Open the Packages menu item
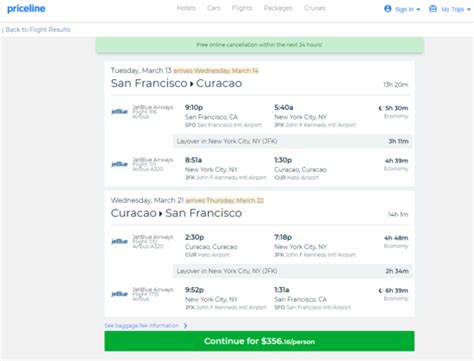This screenshot has width=474, height=361. pos(278,8)
